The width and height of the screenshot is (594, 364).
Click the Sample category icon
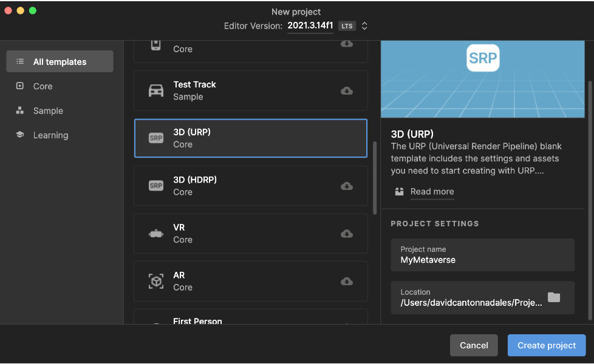click(20, 110)
